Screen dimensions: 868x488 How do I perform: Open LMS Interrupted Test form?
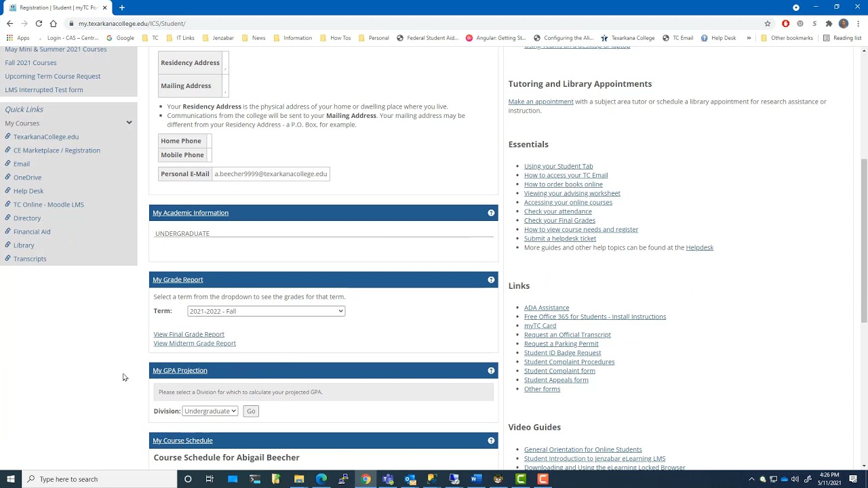pos(43,90)
